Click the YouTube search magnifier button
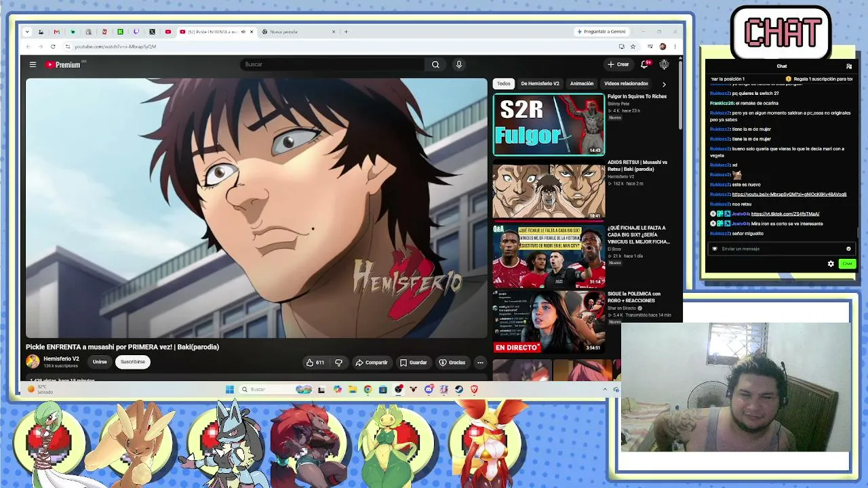This screenshot has width=868, height=488. pos(435,64)
